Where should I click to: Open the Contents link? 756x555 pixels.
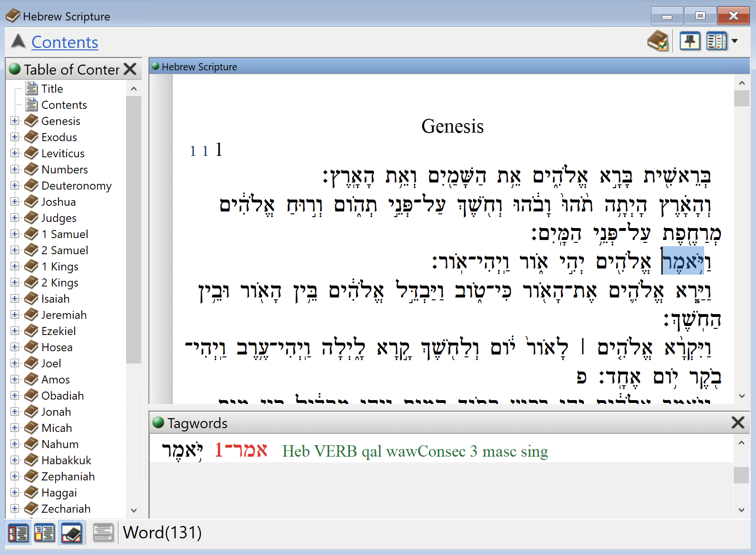(x=65, y=42)
